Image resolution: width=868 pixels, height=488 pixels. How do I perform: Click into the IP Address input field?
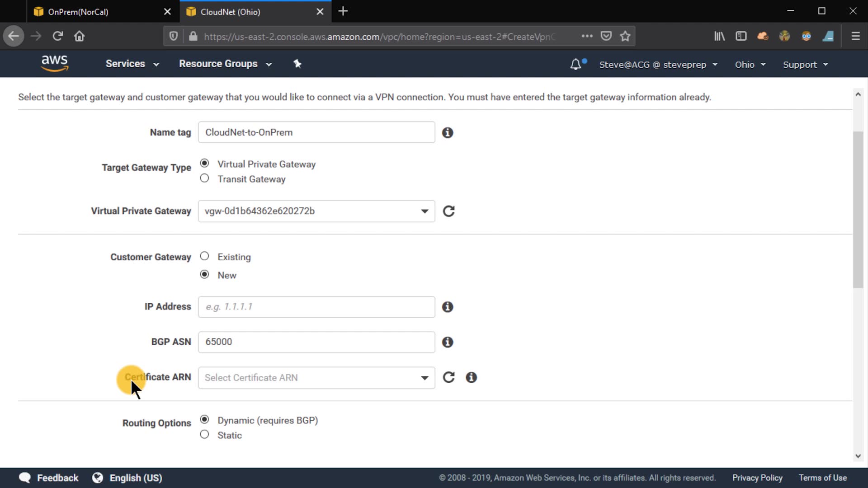point(316,307)
